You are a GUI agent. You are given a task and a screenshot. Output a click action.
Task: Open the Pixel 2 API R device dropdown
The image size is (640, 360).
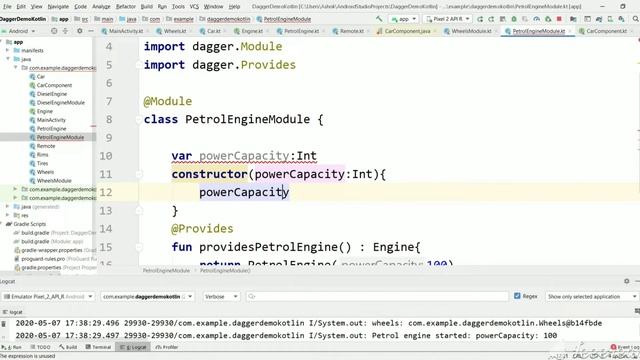[448, 19]
